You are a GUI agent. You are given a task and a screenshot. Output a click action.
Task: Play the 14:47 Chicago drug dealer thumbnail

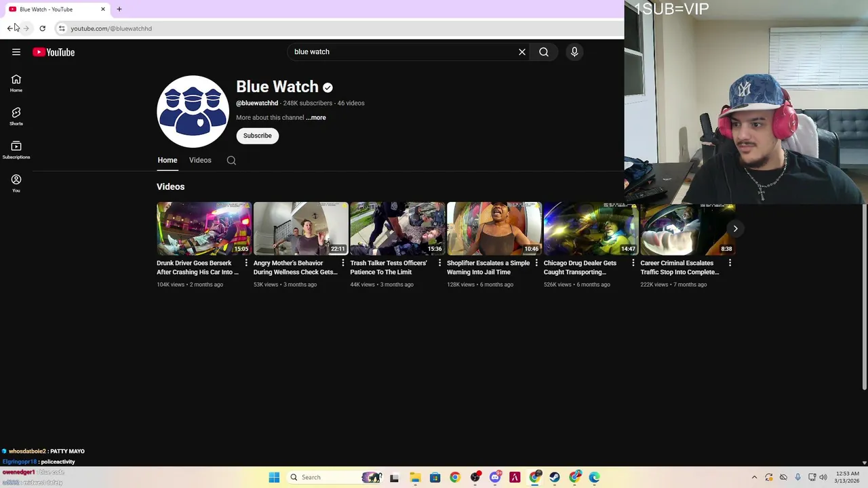tap(591, 228)
